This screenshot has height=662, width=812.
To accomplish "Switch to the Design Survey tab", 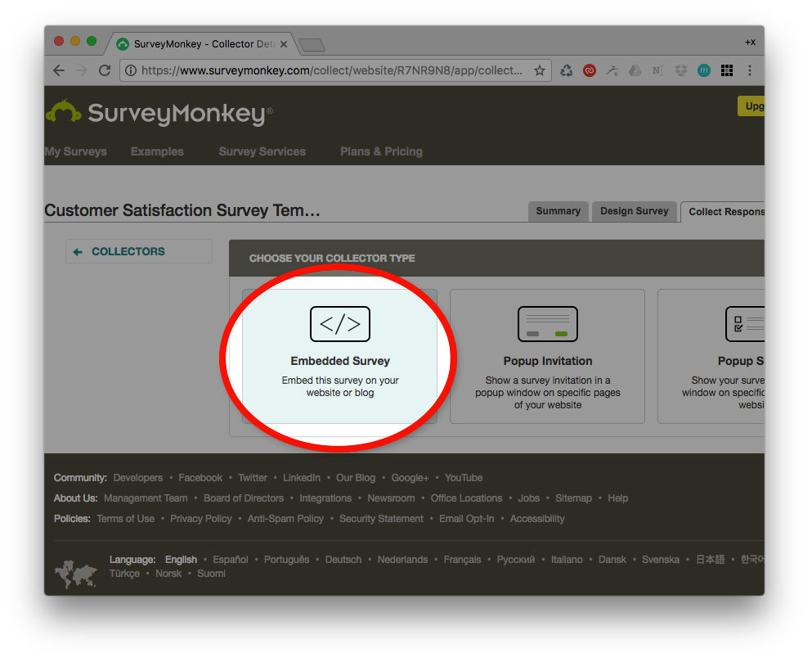I will 635,211.
